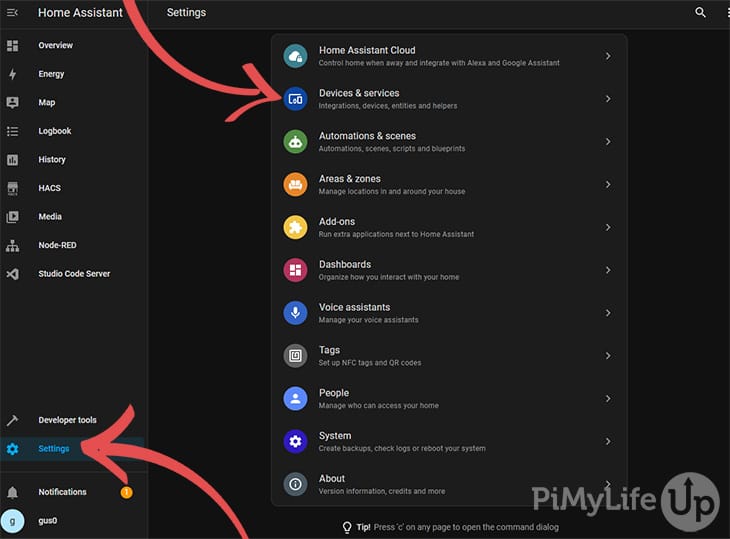Click the Media play icon in sidebar
The height and width of the screenshot is (539, 730).
click(x=13, y=217)
